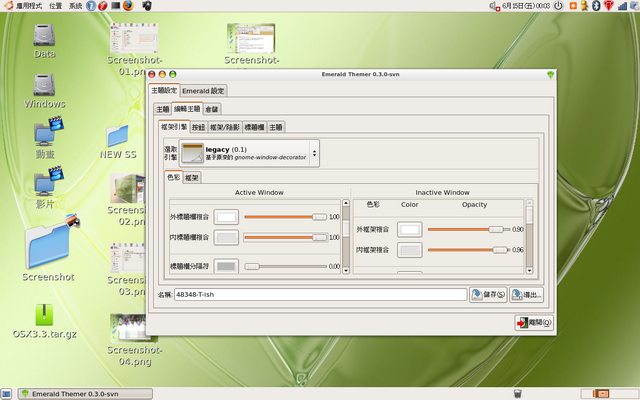Screen dimensions: 640x400
Task: Open the red gem tray icon
Action: coord(609,6)
